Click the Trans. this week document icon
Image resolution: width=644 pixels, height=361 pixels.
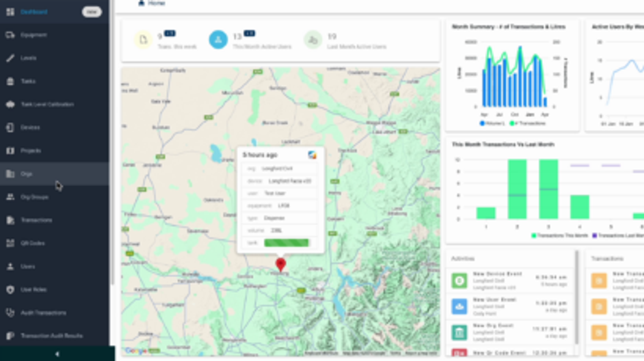(143, 40)
